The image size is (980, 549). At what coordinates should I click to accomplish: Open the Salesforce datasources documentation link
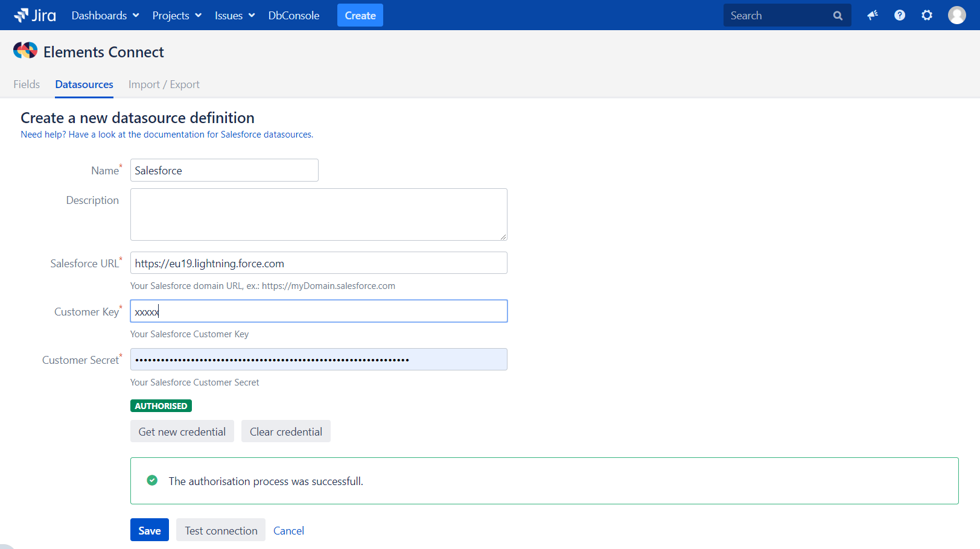[x=167, y=135]
